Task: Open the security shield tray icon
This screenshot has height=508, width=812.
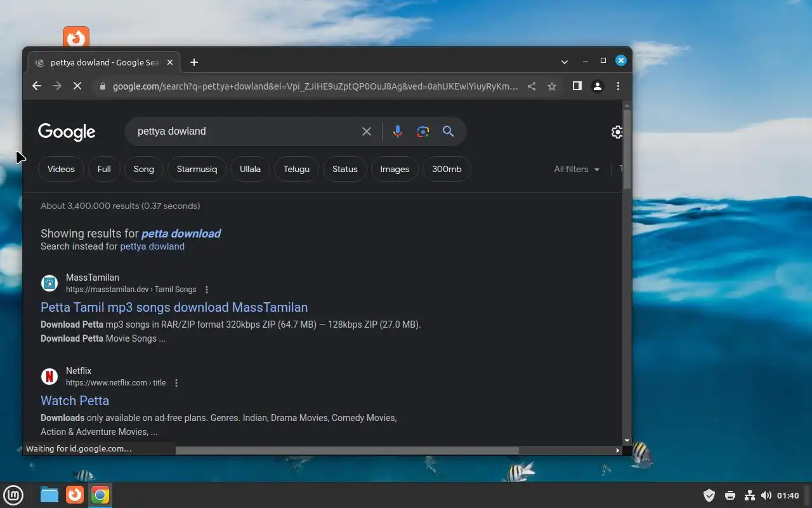Action: click(709, 495)
